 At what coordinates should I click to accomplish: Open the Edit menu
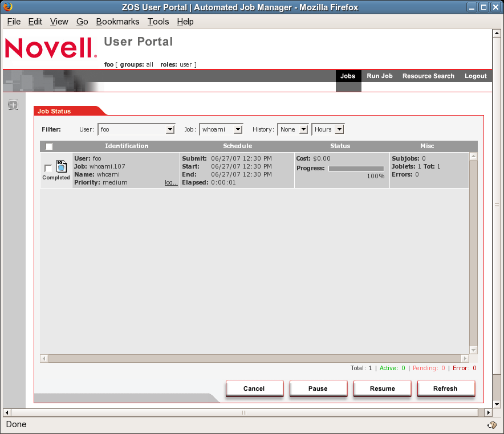click(x=35, y=22)
